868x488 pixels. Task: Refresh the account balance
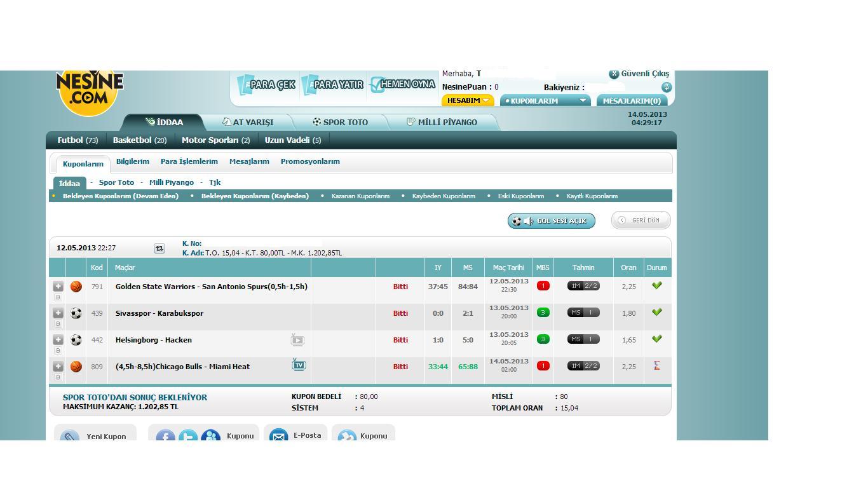tap(666, 88)
